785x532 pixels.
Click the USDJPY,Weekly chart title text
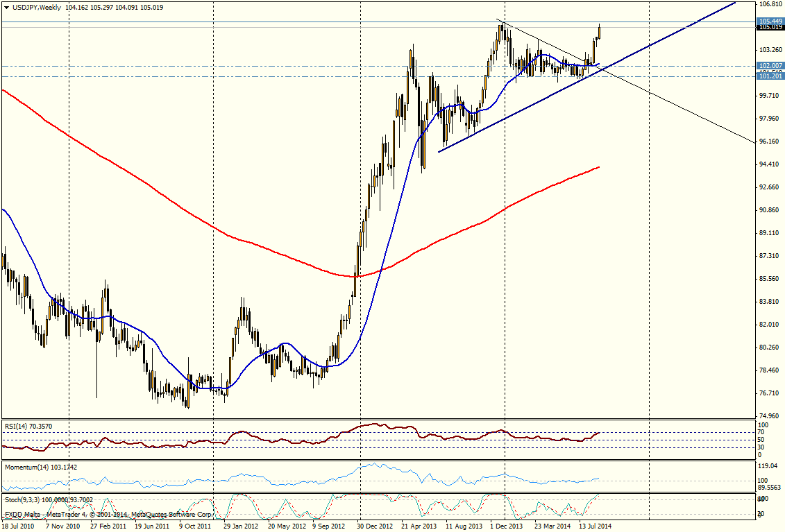point(35,7)
